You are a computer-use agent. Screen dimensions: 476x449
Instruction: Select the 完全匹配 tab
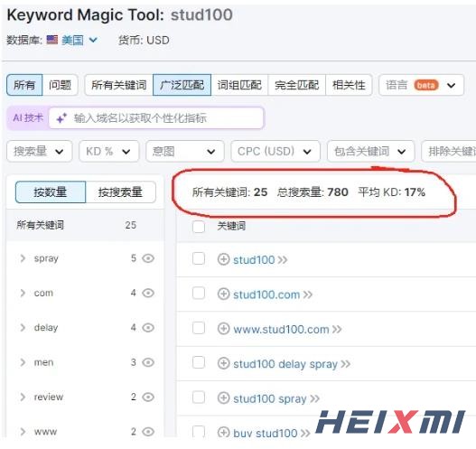point(297,85)
